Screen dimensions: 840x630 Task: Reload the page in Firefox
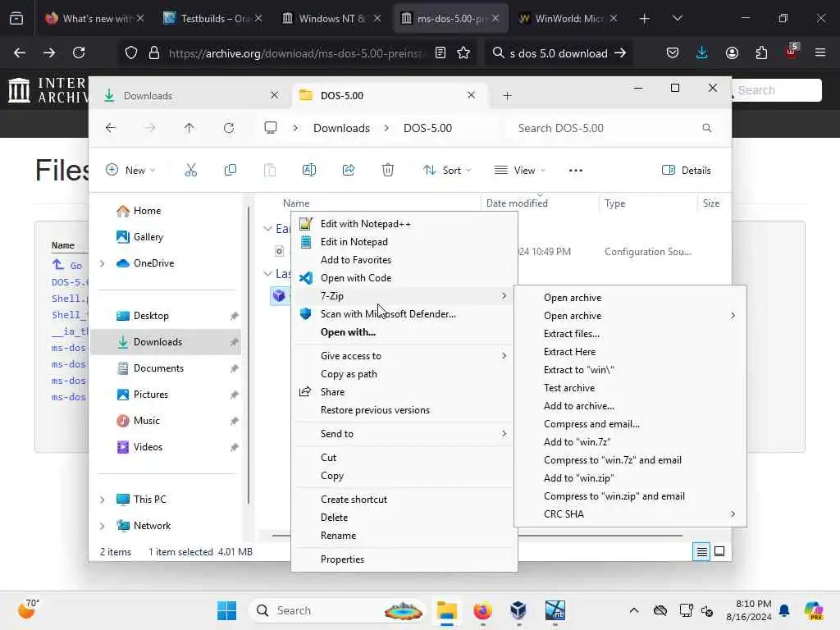[x=79, y=52]
